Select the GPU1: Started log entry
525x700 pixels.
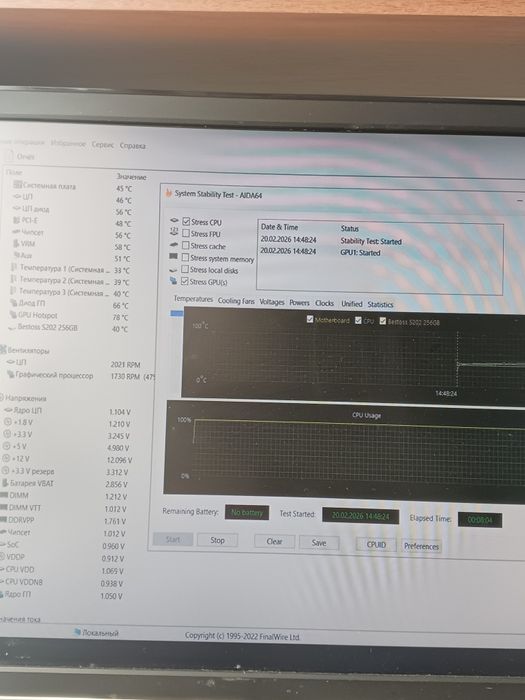tap(321, 252)
